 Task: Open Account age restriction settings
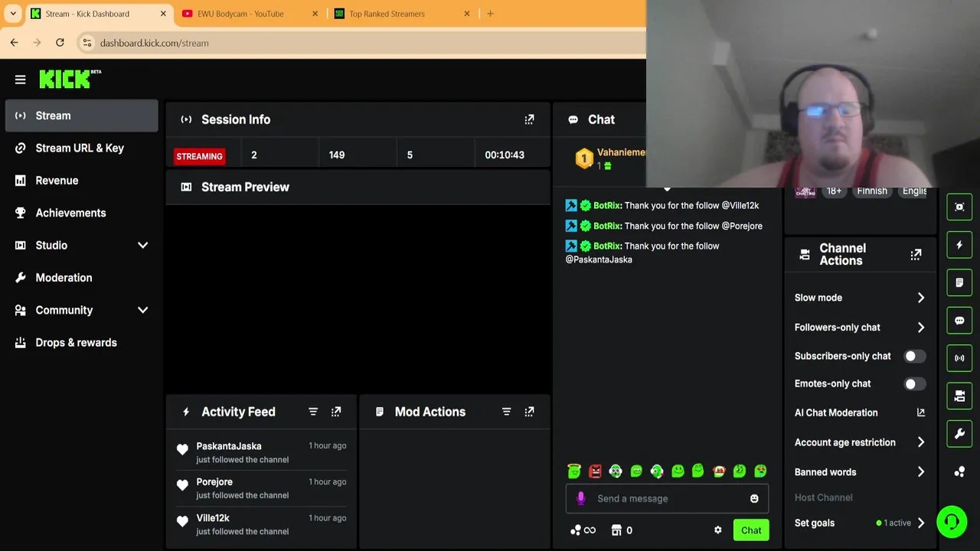coord(860,442)
